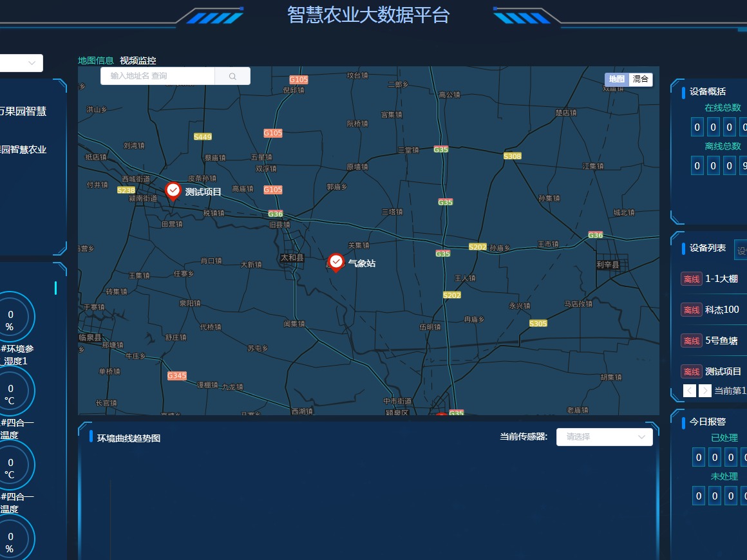Select the 地图信息 tab
This screenshot has height=560, width=747.
coord(95,61)
